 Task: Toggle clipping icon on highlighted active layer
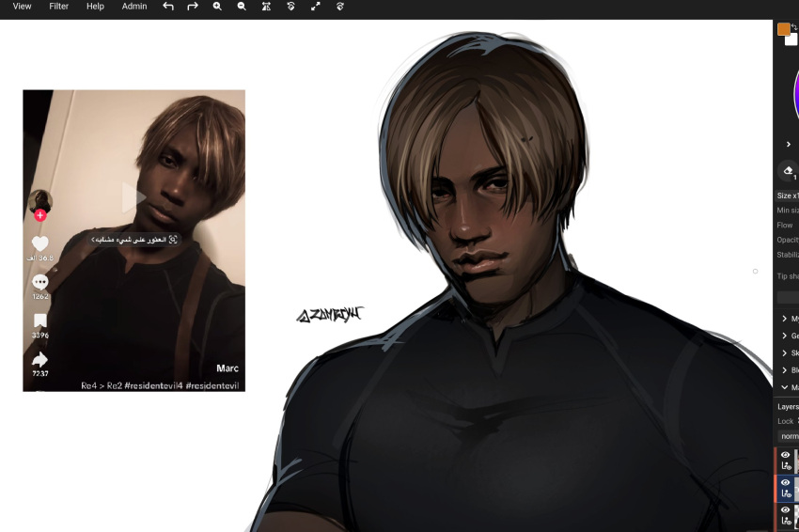pyautogui.click(x=786, y=493)
